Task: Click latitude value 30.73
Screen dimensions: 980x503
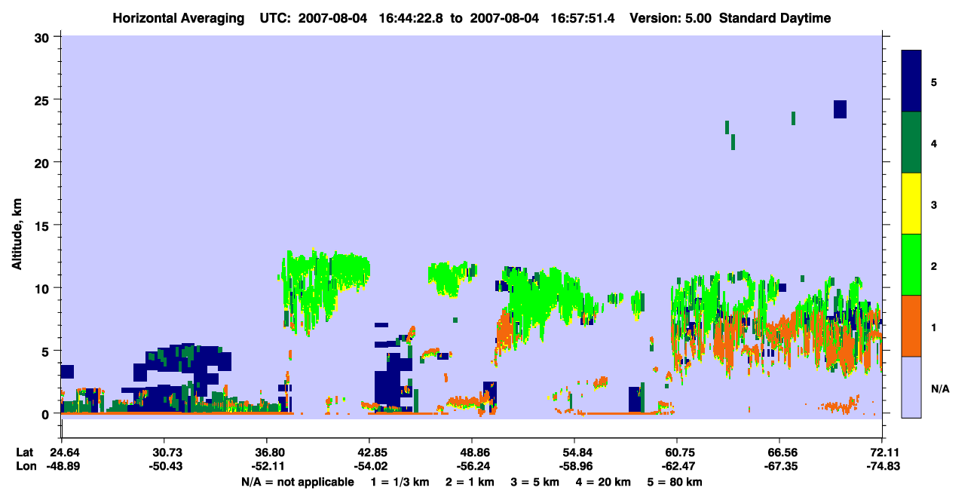Action: pos(164,452)
